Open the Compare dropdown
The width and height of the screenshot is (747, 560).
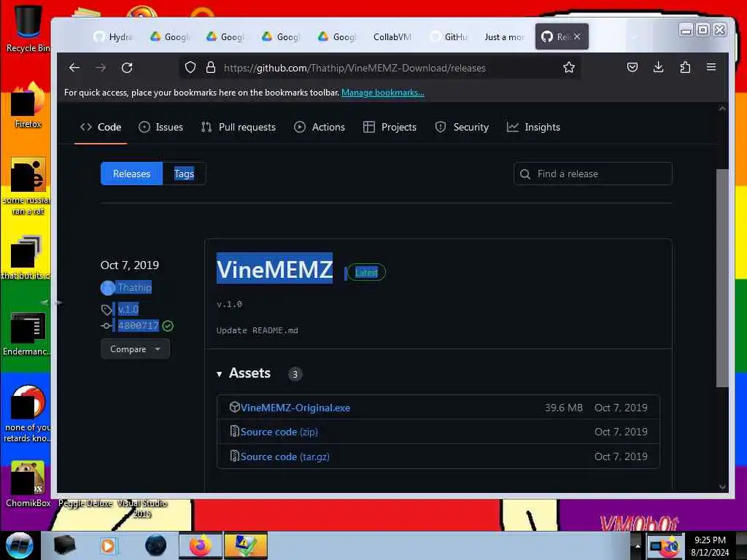(135, 349)
